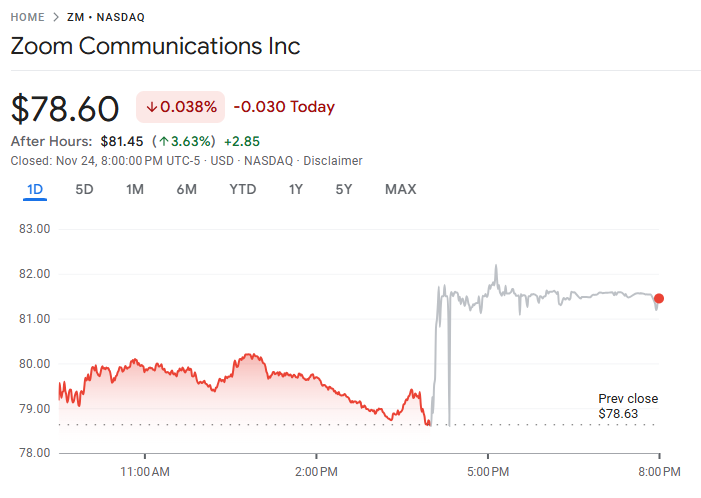701x498 pixels.
Task: Click the red end-of-chart price dot
Action: (x=658, y=298)
